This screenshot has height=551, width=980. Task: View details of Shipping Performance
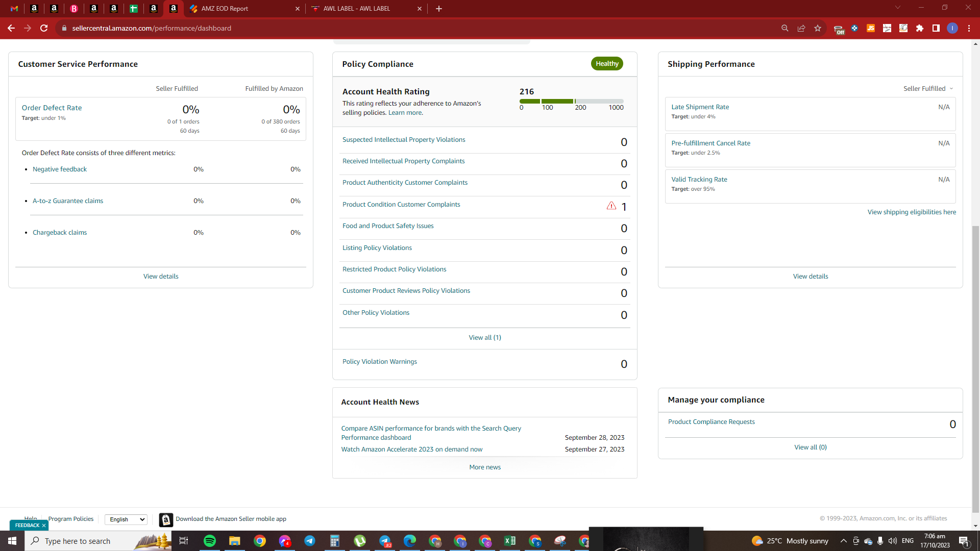(x=811, y=277)
